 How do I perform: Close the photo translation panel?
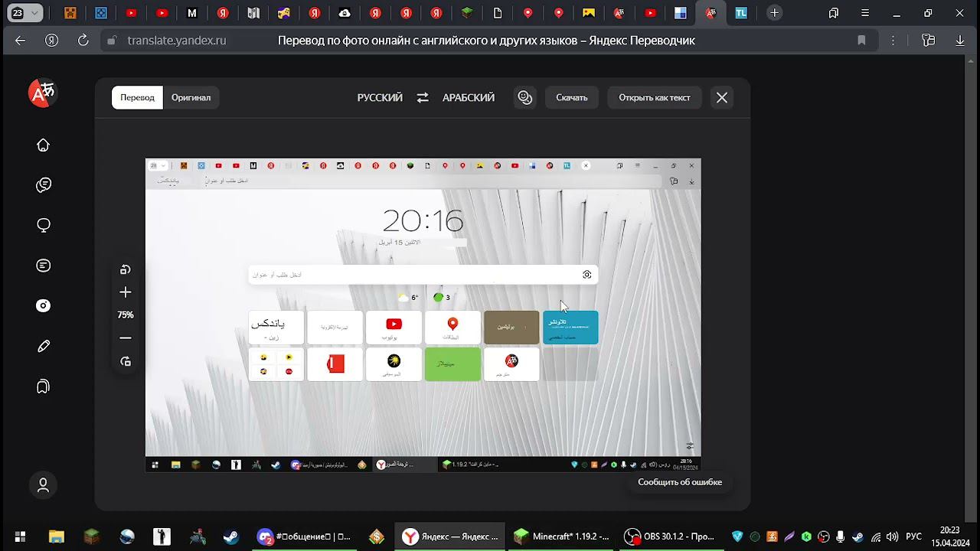(x=722, y=97)
